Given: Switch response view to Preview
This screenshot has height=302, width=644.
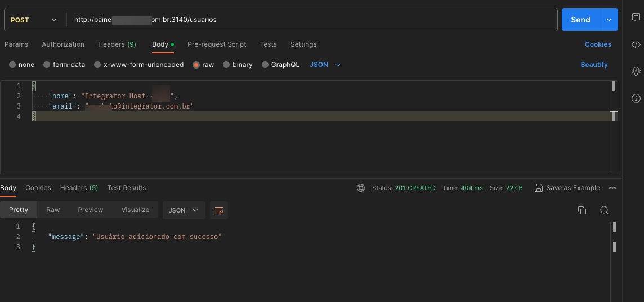Looking at the screenshot, I should tap(91, 210).
